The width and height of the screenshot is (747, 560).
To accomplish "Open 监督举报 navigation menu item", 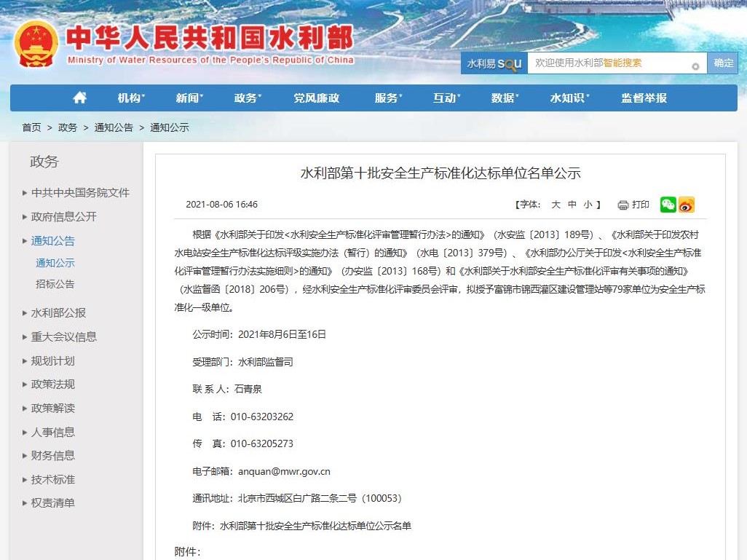I will point(644,98).
